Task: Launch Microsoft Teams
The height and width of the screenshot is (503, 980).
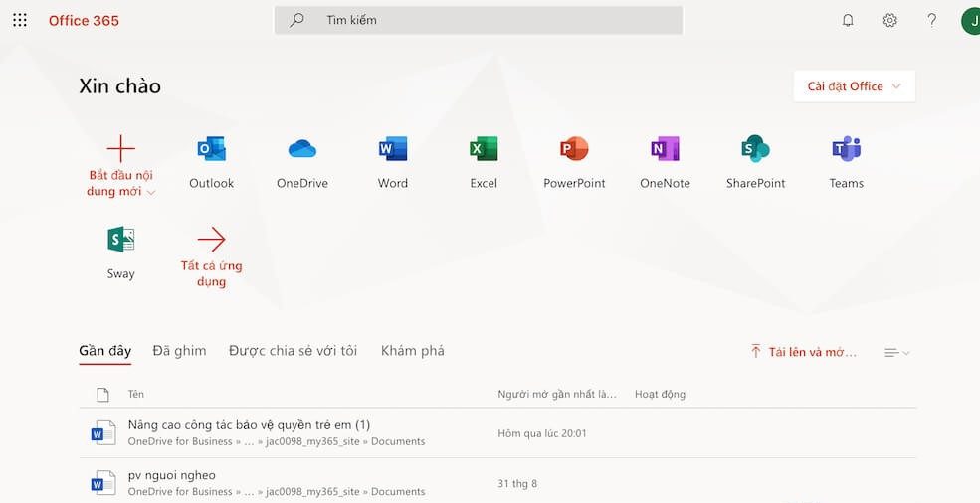Action: [847, 149]
